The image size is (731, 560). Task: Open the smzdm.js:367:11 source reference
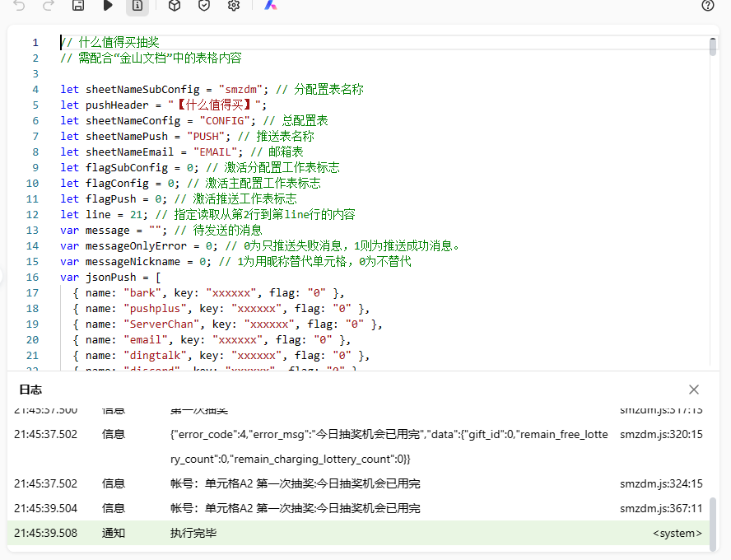661,508
